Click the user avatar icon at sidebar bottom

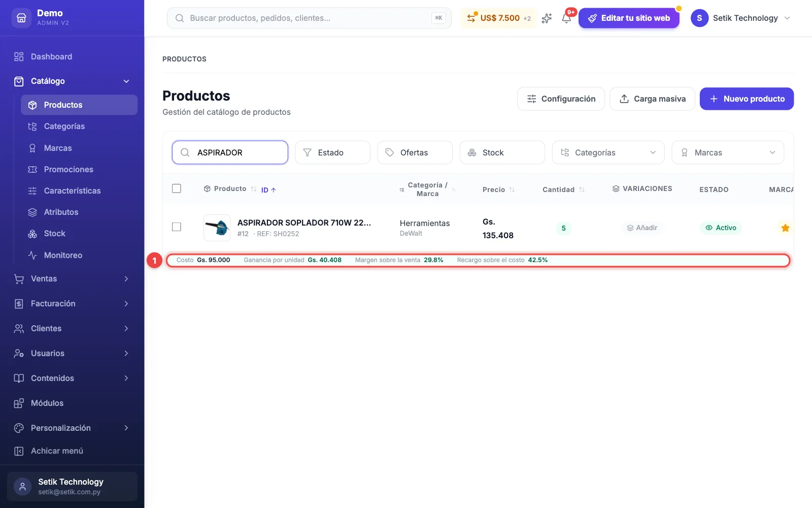click(x=22, y=486)
